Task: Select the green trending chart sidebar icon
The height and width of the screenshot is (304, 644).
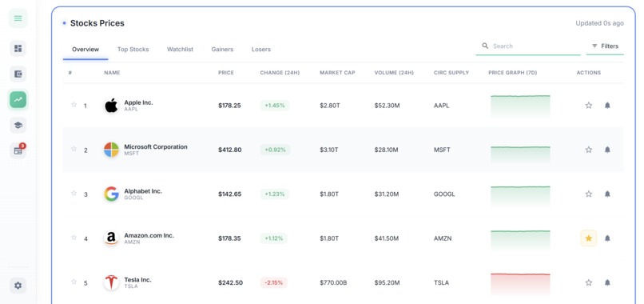Action: click(x=18, y=99)
